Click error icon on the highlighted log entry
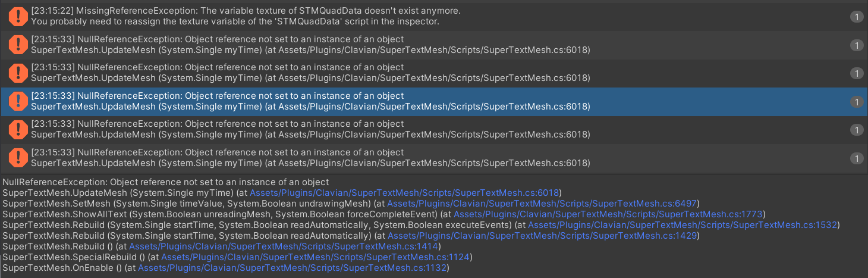 (x=18, y=101)
